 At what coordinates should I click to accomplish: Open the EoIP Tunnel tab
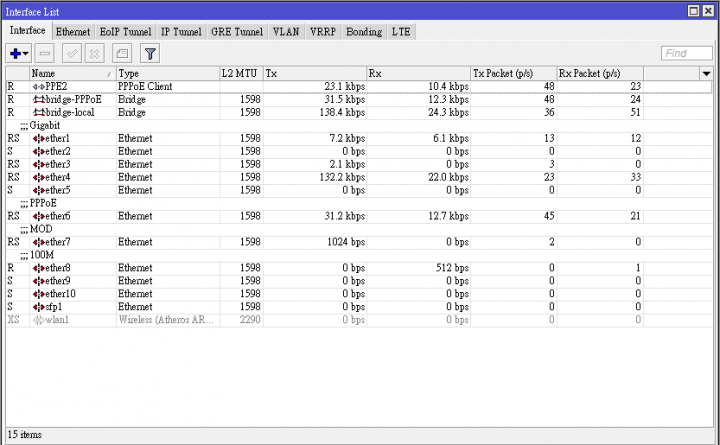click(125, 32)
